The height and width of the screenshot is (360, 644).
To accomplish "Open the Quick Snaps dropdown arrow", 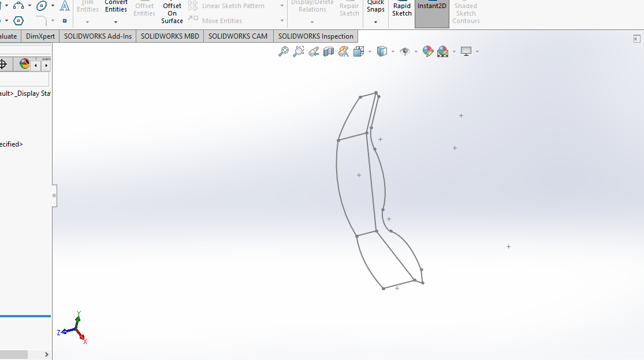I will click(375, 22).
